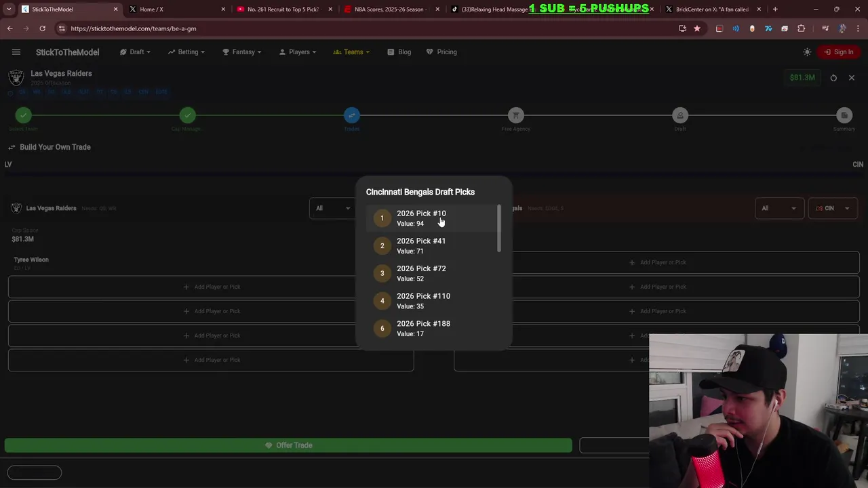868x488 pixels.
Task: Open Bengals position filter All dropdown
Action: click(x=778, y=209)
